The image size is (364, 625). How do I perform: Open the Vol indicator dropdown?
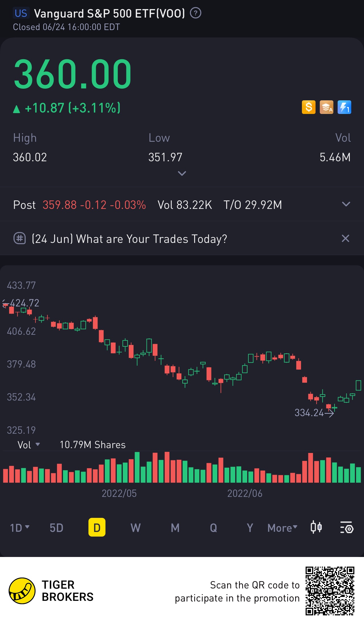pyautogui.click(x=29, y=445)
